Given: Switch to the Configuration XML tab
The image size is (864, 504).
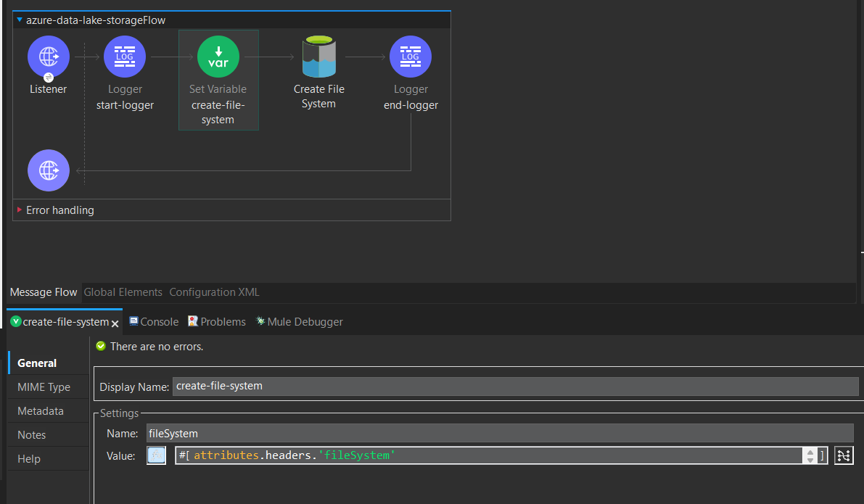Looking at the screenshot, I should click(213, 292).
